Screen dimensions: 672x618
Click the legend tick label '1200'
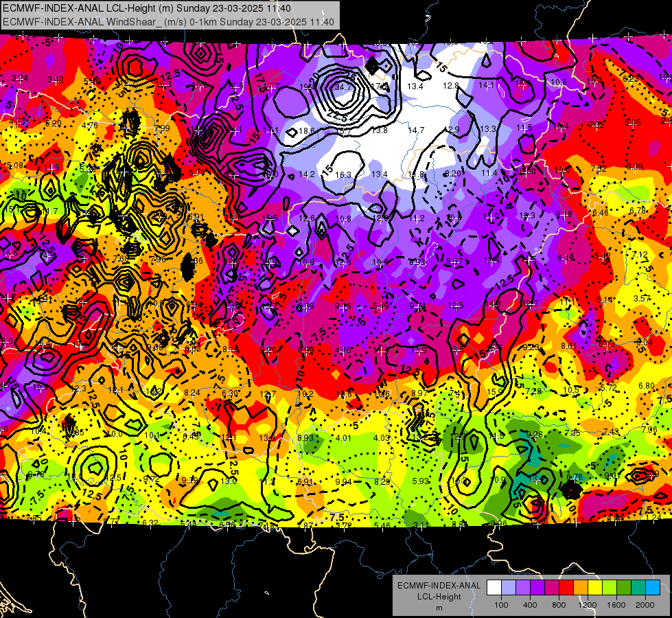click(x=588, y=605)
